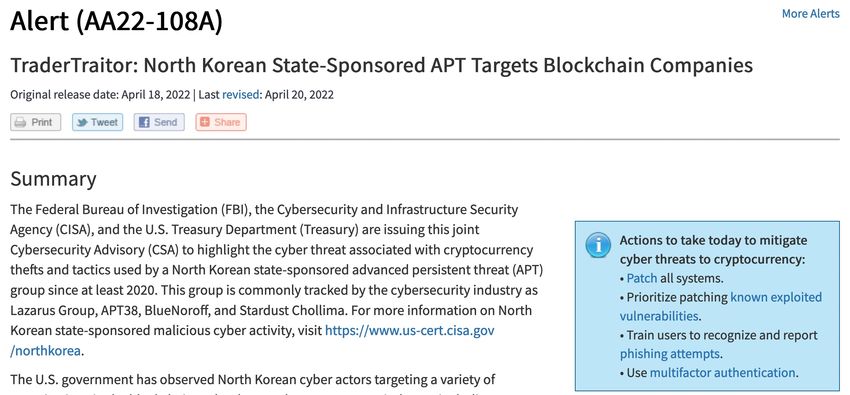Screen dimensions: 850x395
Task: Open the Patch link
Action: tap(642, 279)
